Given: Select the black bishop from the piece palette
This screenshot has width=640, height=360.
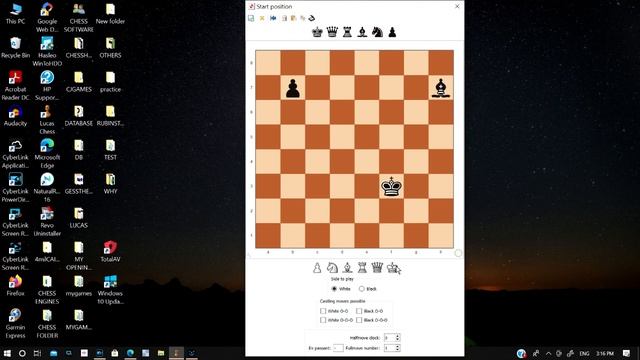Looking at the screenshot, I should click(362, 32).
